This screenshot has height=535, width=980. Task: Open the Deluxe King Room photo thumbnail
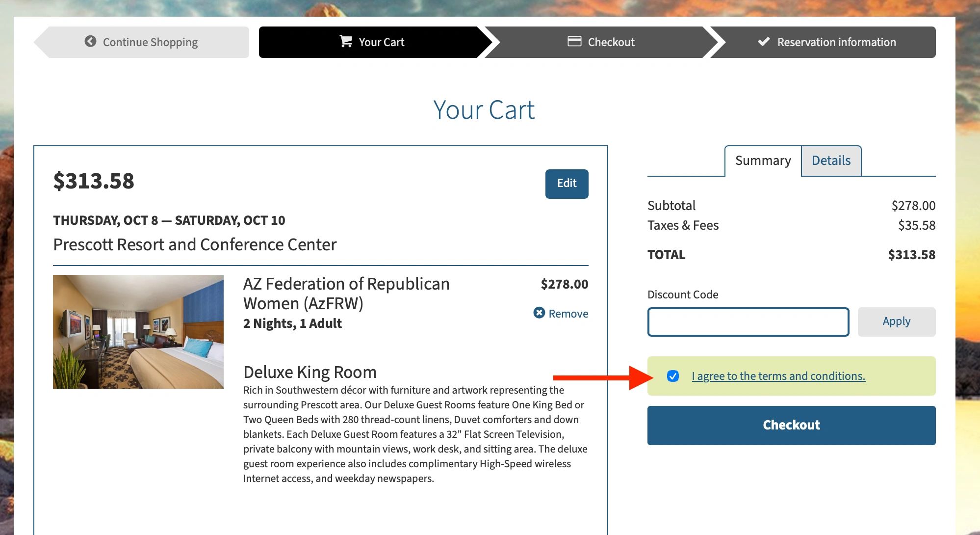click(138, 331)
